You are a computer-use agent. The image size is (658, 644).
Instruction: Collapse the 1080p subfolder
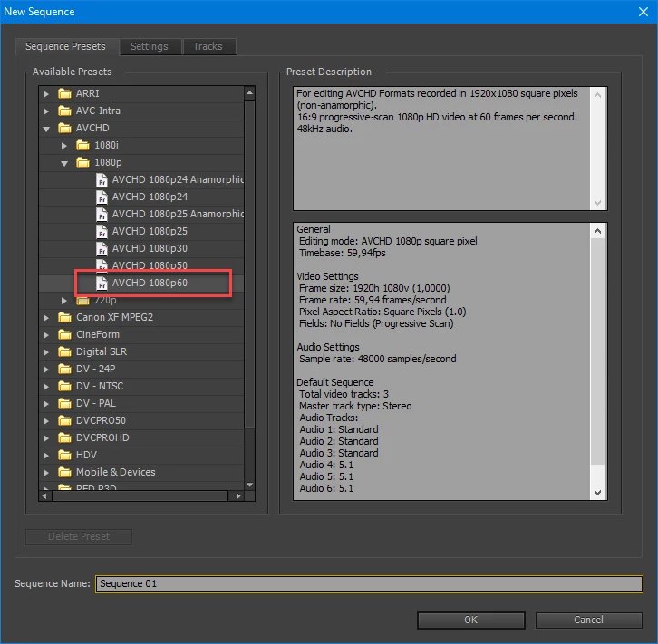(x=64, y=163)
